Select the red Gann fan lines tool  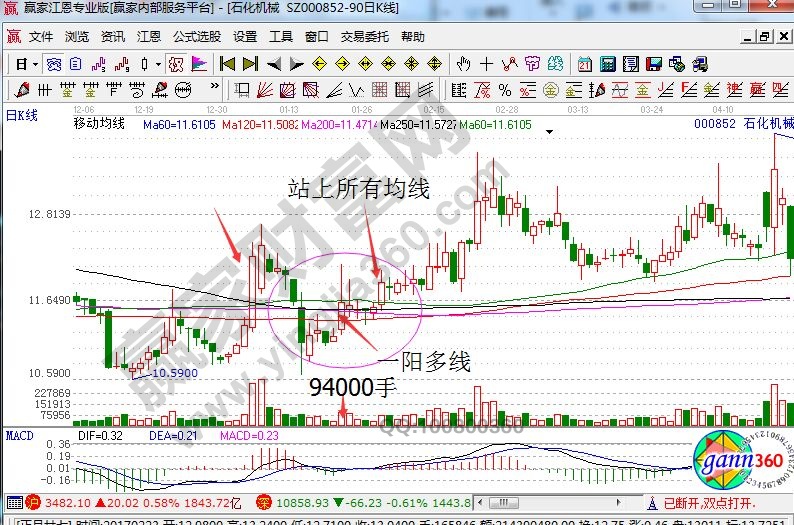coord(265,90)
